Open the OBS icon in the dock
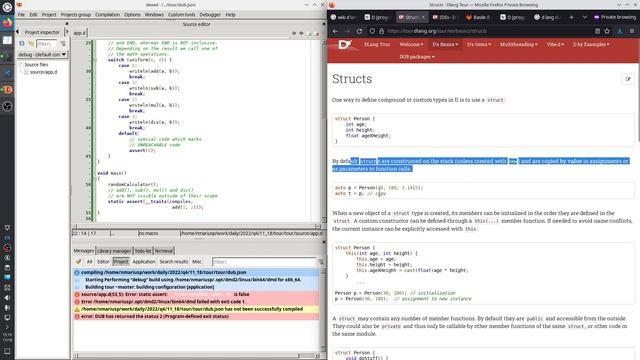 coord(7,107)
